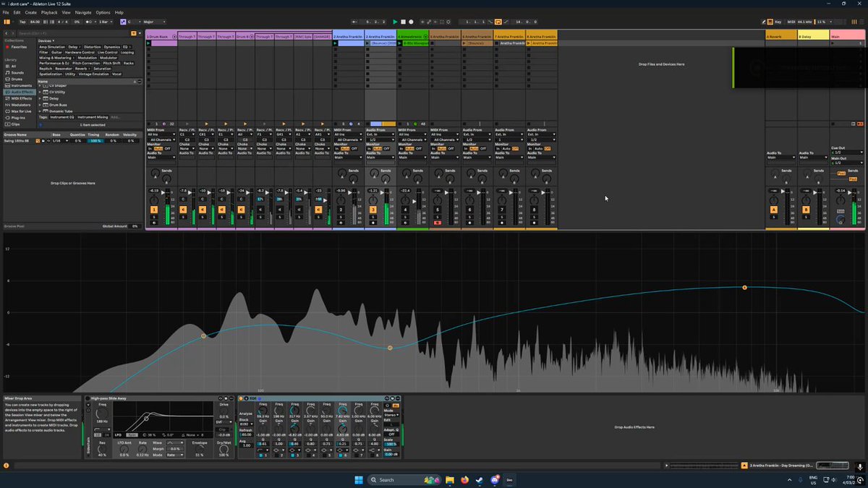868x488 pixels.
Task: Toggle the EQ8 device on/off
Action: tap(242, 398)
